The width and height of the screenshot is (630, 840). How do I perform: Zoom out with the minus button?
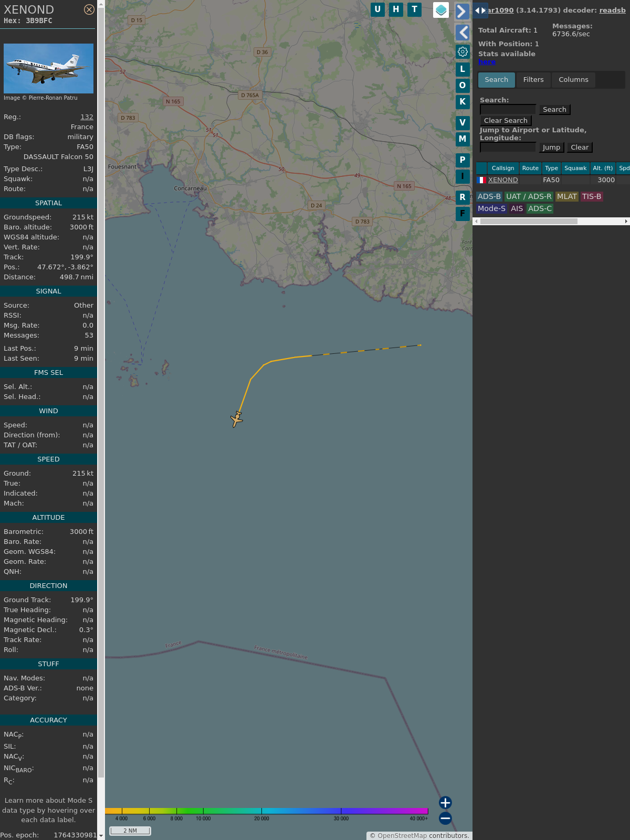pos(445,818)
